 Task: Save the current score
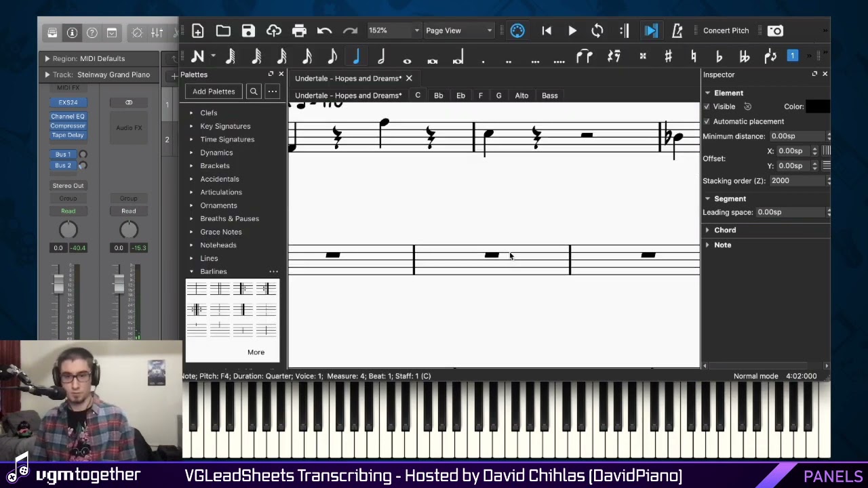tap(248, 30)
